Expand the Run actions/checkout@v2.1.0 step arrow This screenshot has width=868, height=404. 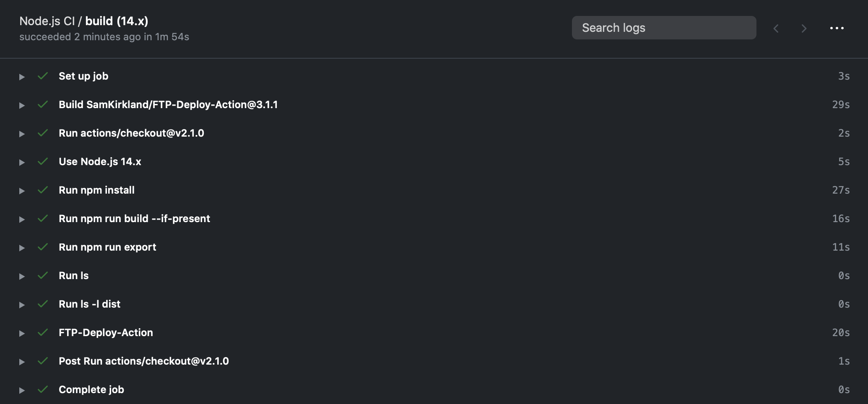(x=22, y=134)
